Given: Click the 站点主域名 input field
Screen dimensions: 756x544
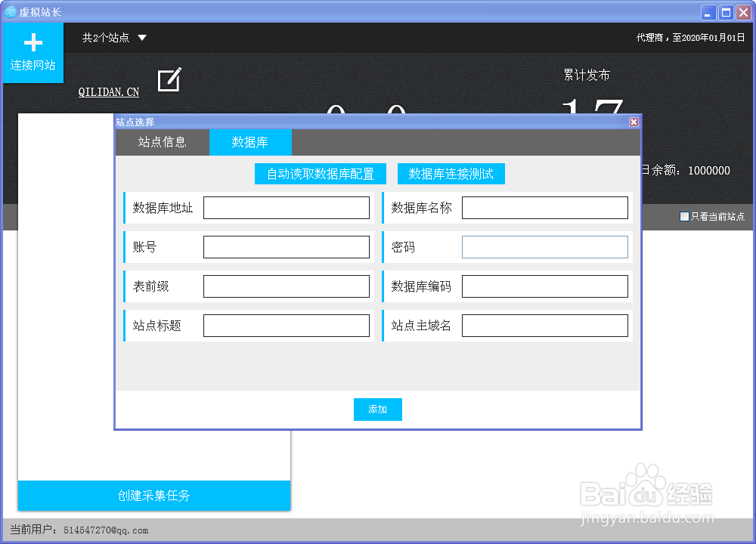Looking at the screenshot, I should (545, 326).
